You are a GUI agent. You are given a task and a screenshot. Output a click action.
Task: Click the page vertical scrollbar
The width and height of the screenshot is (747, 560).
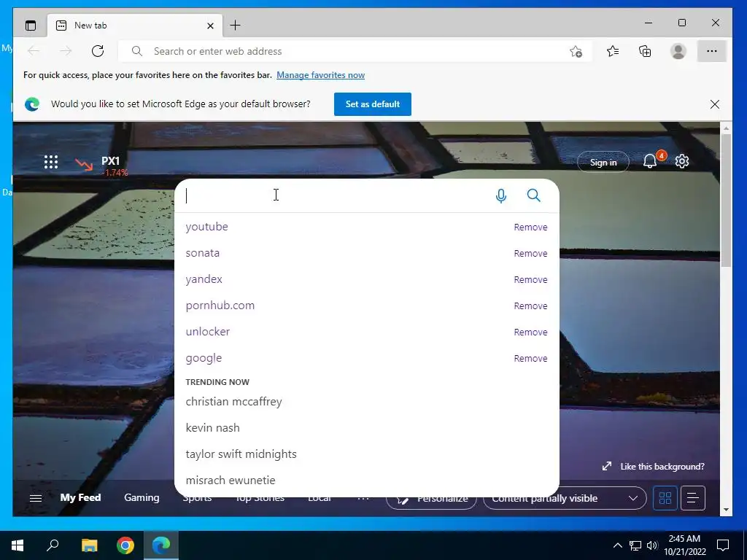pyautogui.click(x=726, y=200)
